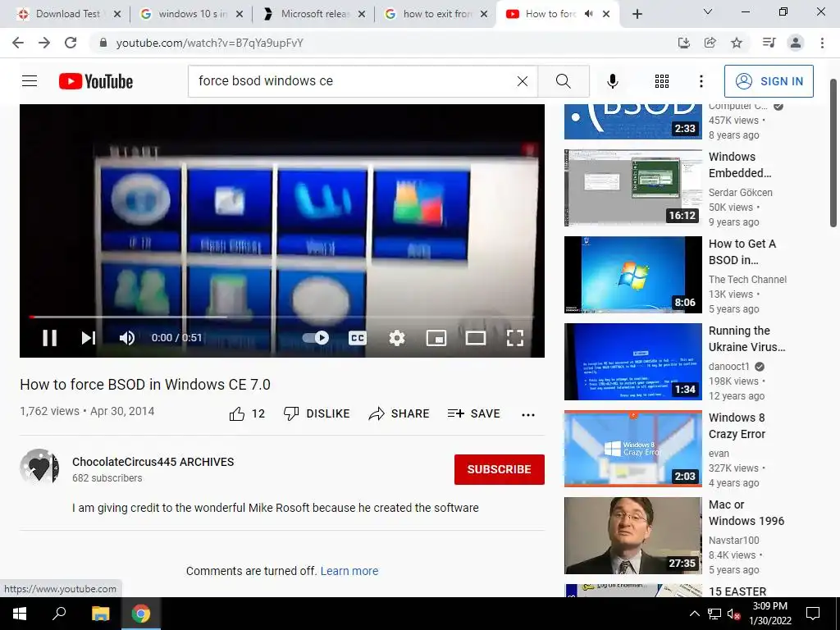
Task: Open Windows taskbar search
Action: pos(59,614)
